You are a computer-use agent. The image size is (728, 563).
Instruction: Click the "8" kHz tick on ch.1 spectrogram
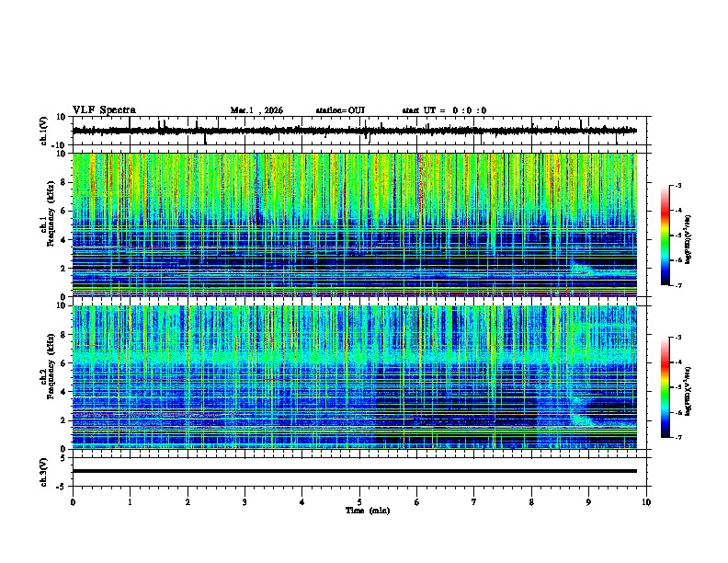[x=64, y=182]
